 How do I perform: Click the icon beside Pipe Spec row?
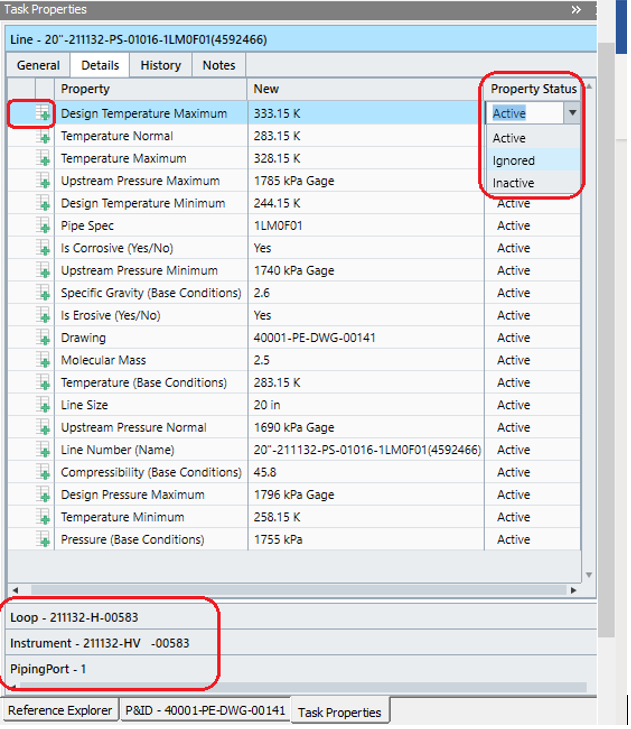(x=43, y=226)
